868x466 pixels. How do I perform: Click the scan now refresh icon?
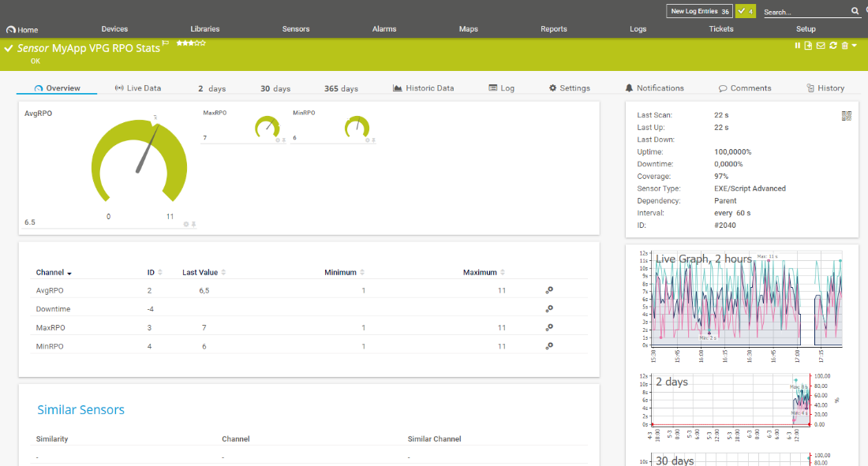[833, 46]
